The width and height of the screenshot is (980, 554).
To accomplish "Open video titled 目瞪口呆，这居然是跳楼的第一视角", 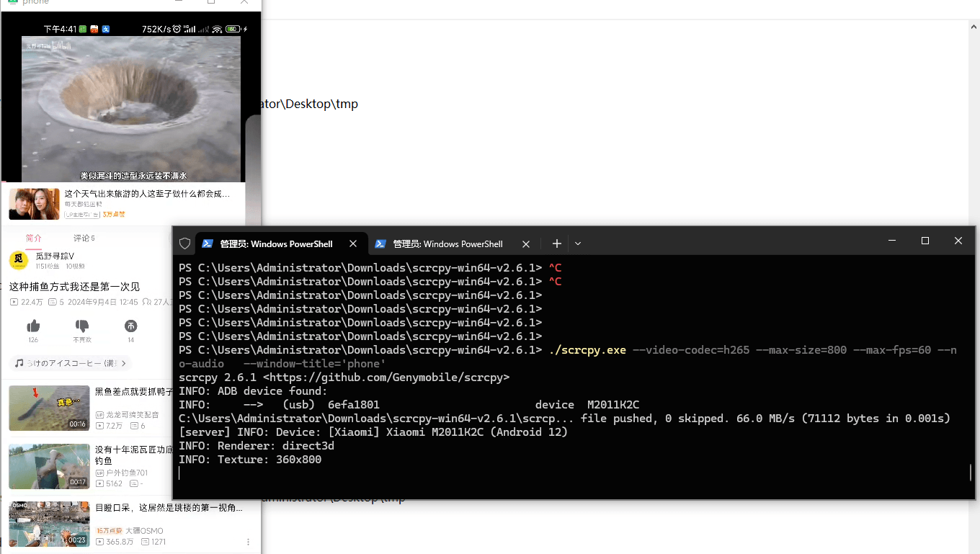I will coord(169,508).
